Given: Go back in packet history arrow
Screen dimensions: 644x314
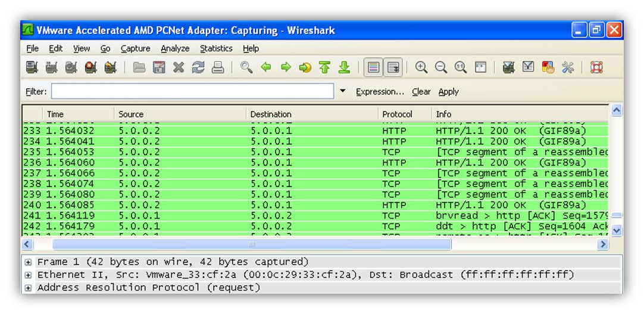Looking at the screenshot, I should (x=266, y=67).
